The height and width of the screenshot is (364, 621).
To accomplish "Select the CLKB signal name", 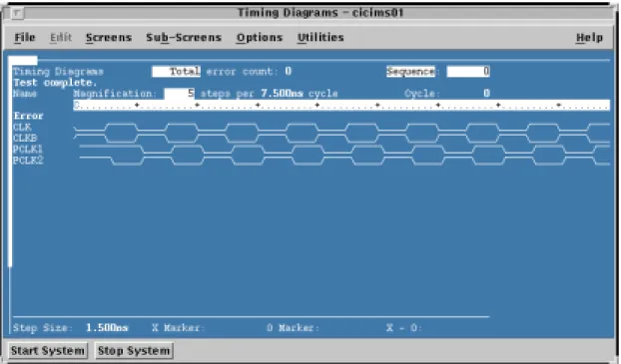I will coord(25,138).
